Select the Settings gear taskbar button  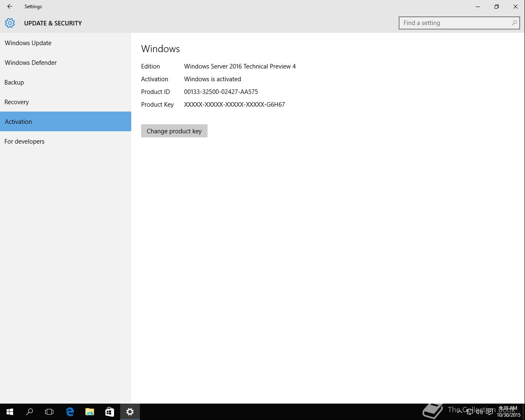click(130, 412)
